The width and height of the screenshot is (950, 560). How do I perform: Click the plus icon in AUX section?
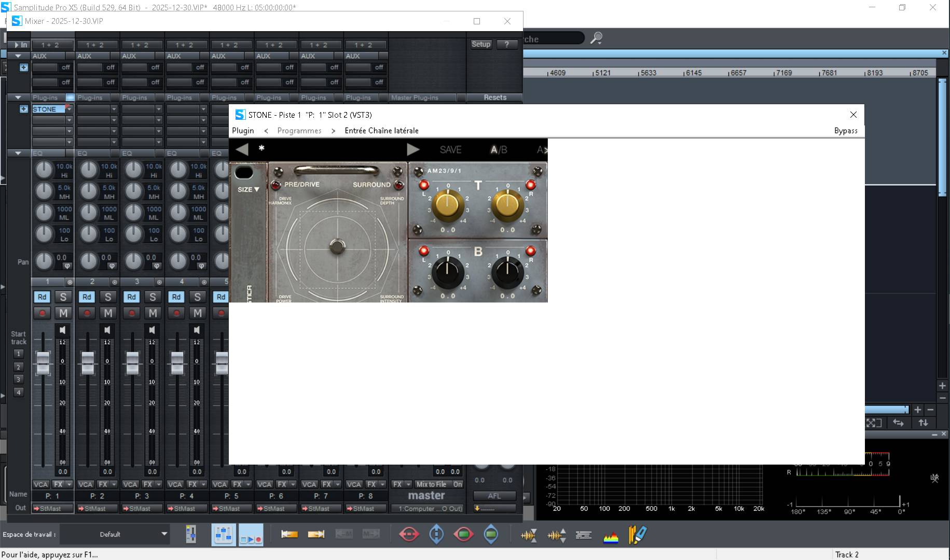pos(23,67)
